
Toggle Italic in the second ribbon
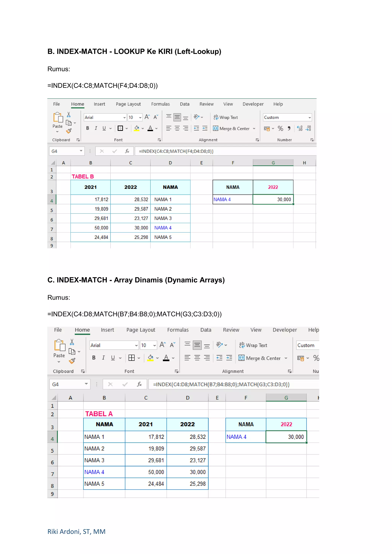(x=103, y=358)
